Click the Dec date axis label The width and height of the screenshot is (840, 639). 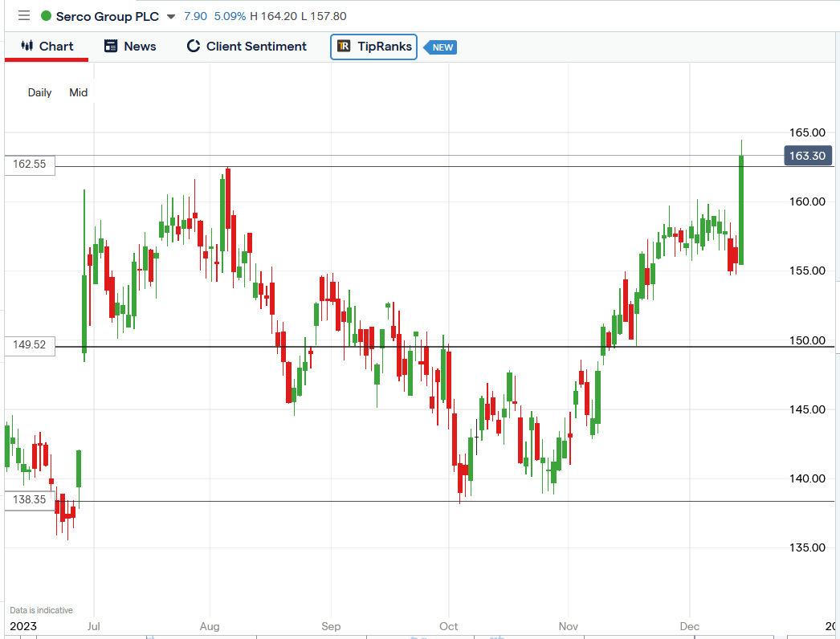[x=690, y=626]
